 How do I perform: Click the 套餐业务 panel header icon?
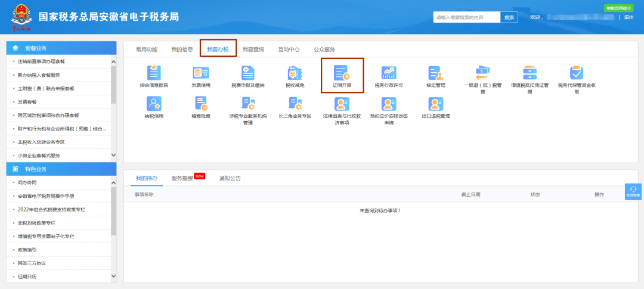[x=16, y=48]
